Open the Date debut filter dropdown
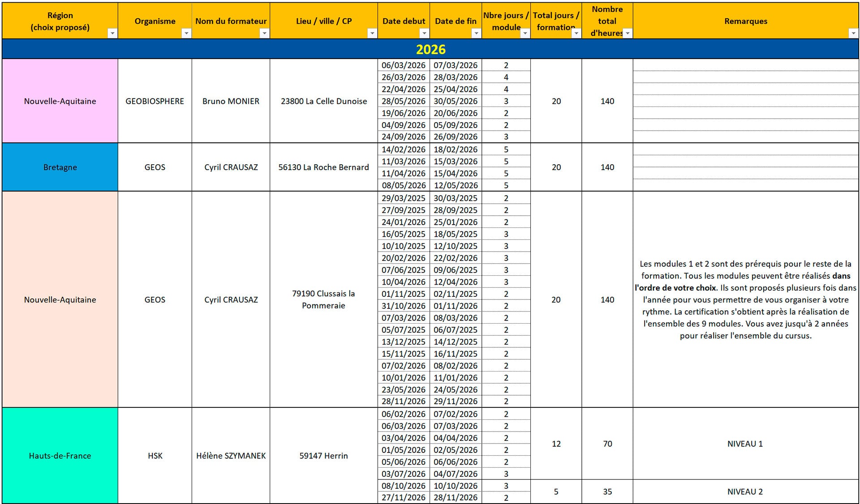Image resolution: width=860 pixels, height=504 pixels. click(424, 33)
